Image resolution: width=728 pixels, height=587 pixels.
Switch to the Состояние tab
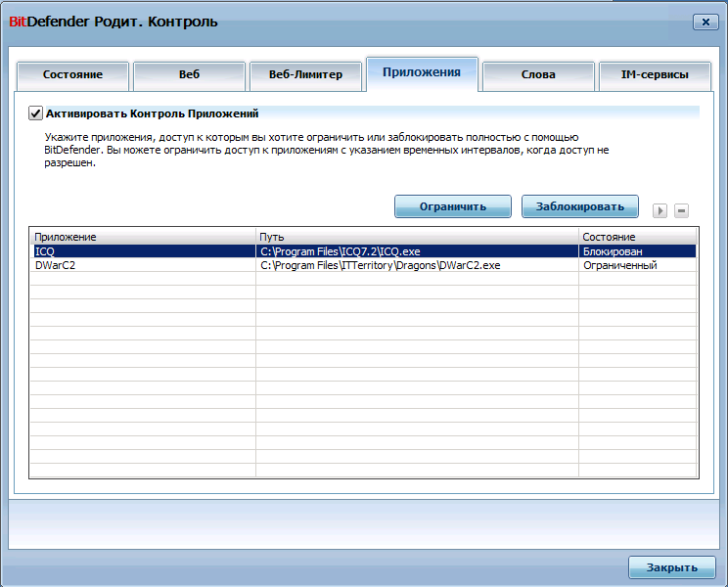point(72,75)
